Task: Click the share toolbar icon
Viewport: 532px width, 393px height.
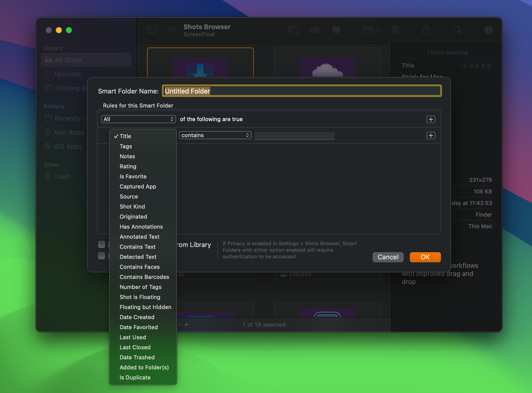Action: point(426,30)
